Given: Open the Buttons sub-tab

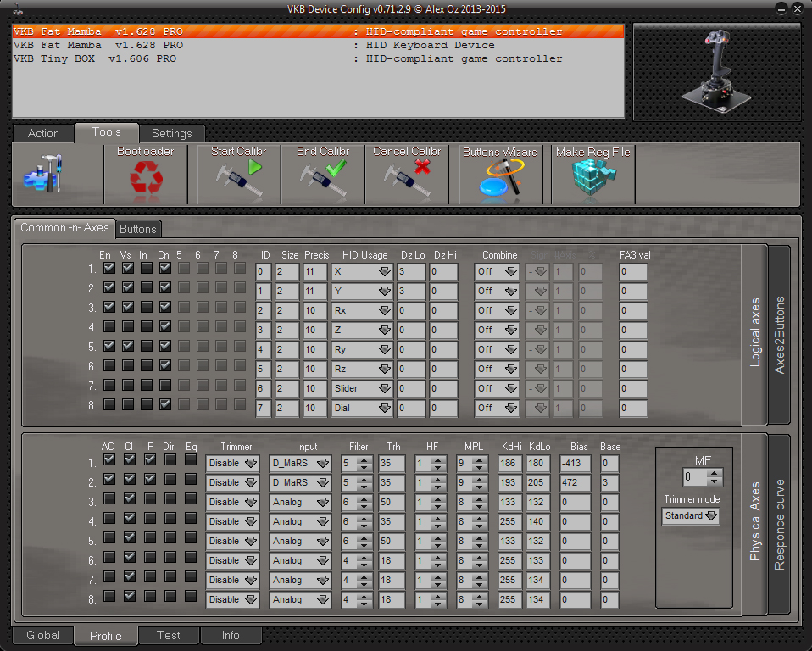Looking at the screenshot, I should 137,229.
